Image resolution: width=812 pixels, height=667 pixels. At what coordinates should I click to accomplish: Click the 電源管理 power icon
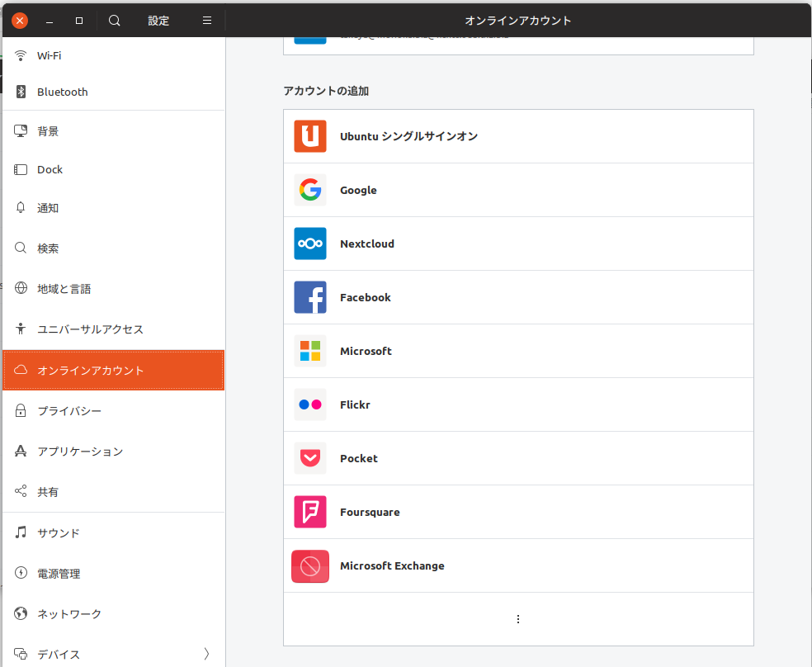(x=21, y=573)
